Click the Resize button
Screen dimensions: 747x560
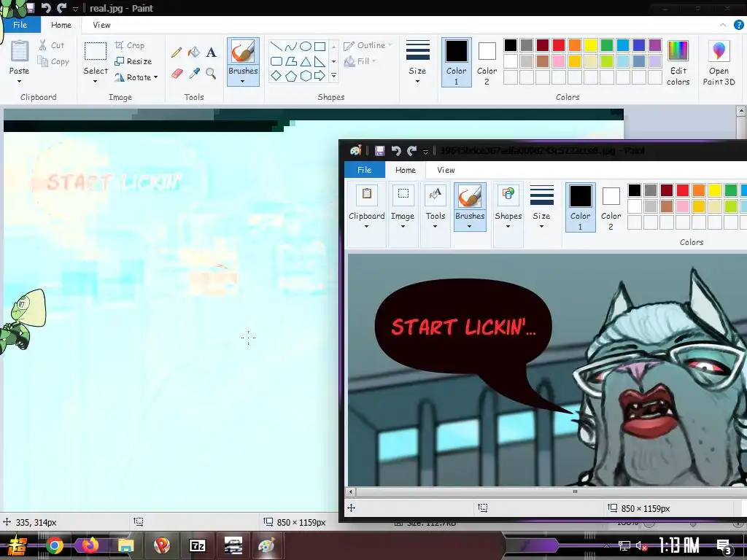click(x=134, y=61)
